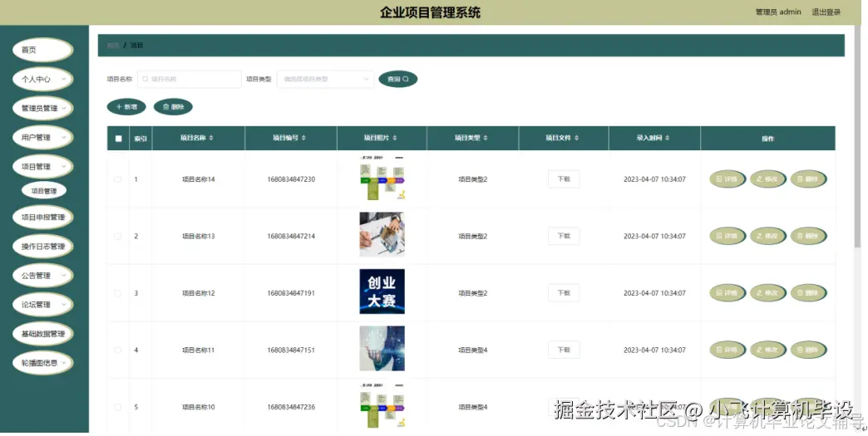Image resolution: width=868 pixels, height=436 pixels.
Task: Open 详情 for 项目名称12
Action: coord(727,293)
